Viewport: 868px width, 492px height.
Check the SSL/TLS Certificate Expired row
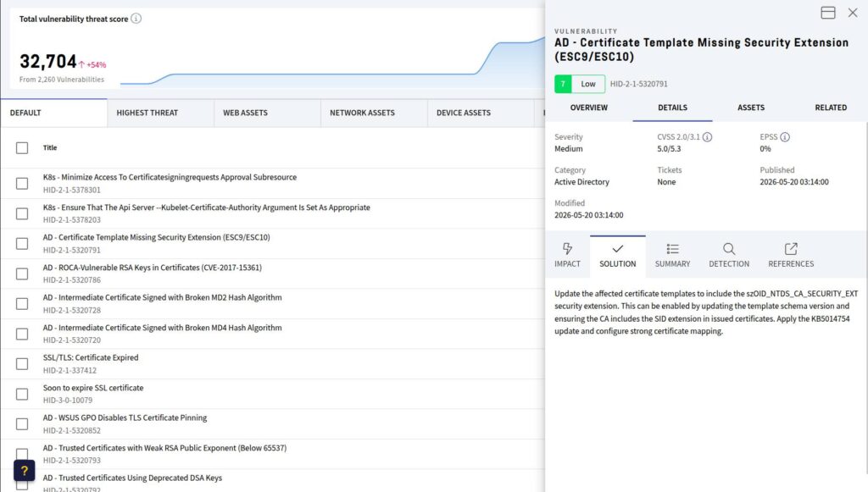point(22,364)
